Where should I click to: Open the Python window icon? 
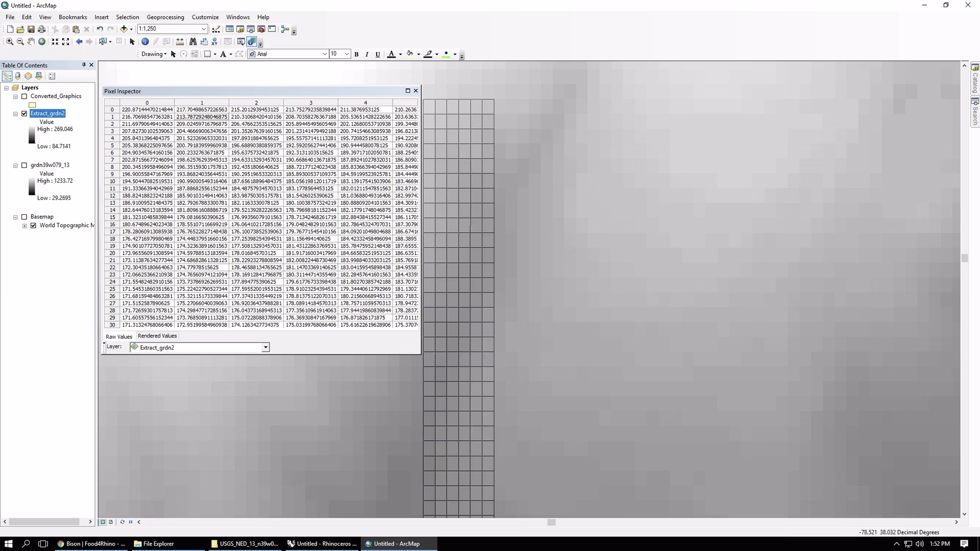(x=272, y=29)
